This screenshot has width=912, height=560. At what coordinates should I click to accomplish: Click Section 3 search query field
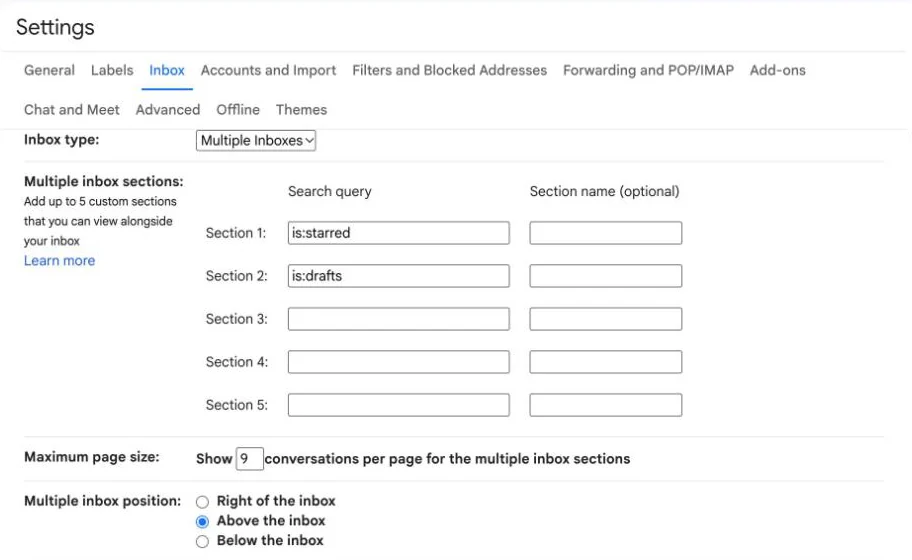point(398,319)
